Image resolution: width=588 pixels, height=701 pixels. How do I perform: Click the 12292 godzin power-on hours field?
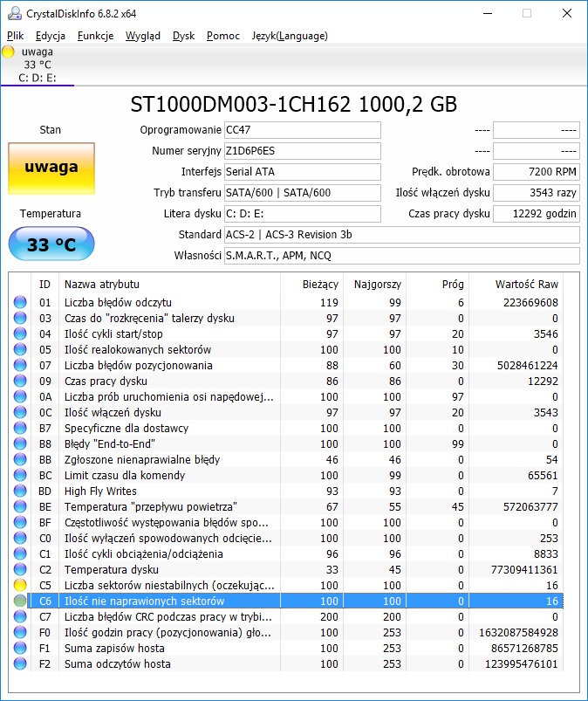click(x=537, y=214)
